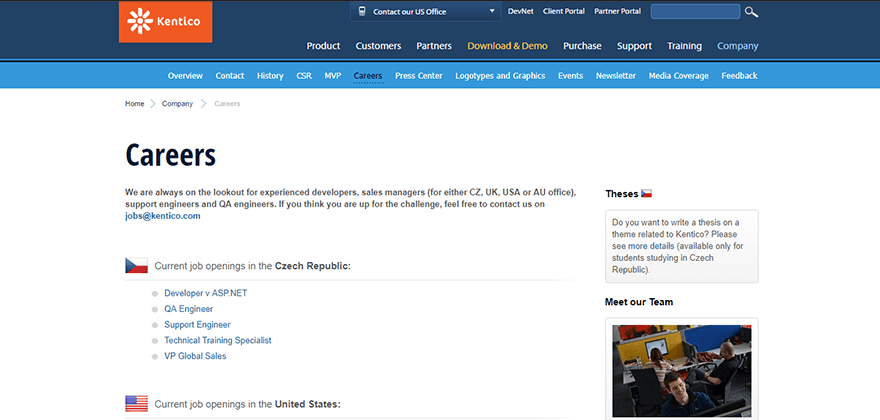
Task: Click the Czech flag beside Theses
Action: click(647, 194)
